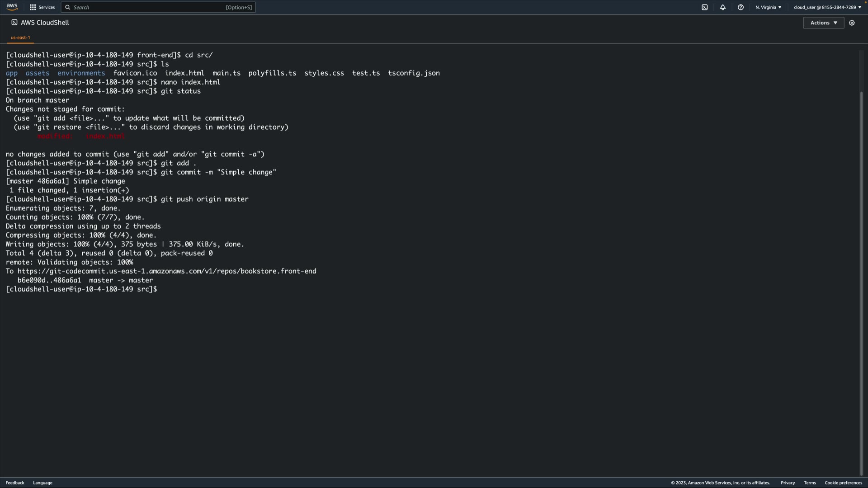Image resolution: width=868 pixels, height=488 pixels.
Task: Click the AWS logo home icon
Action: tap(12, 7)
